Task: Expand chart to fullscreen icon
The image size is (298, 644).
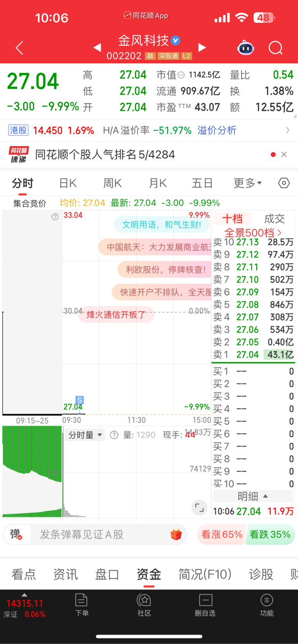Action: (x=199, y=508)
